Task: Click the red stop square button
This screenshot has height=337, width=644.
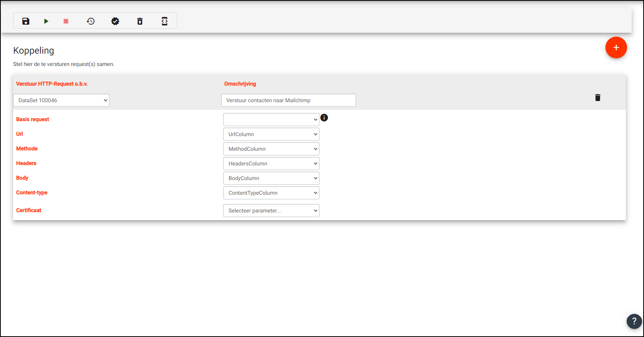Action: tap(66, 21)
